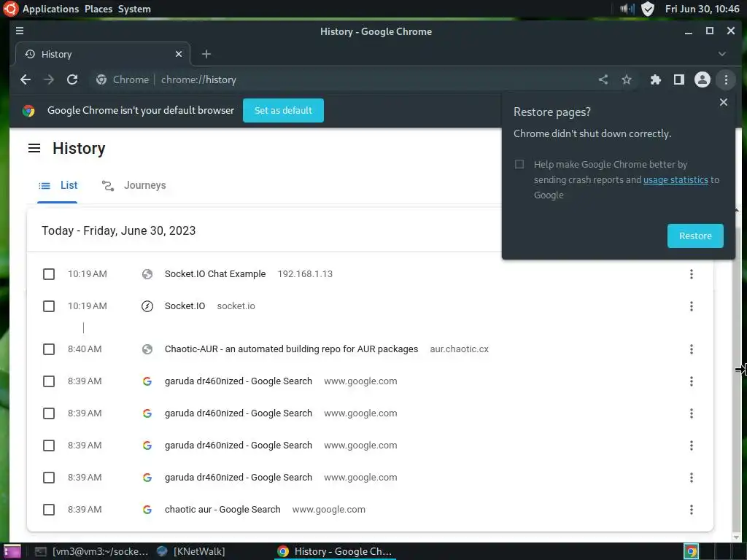Open actions menu for Socket.IO Chat Example
This screenshot has height=560, width=747.
click(x=692, y=274)
